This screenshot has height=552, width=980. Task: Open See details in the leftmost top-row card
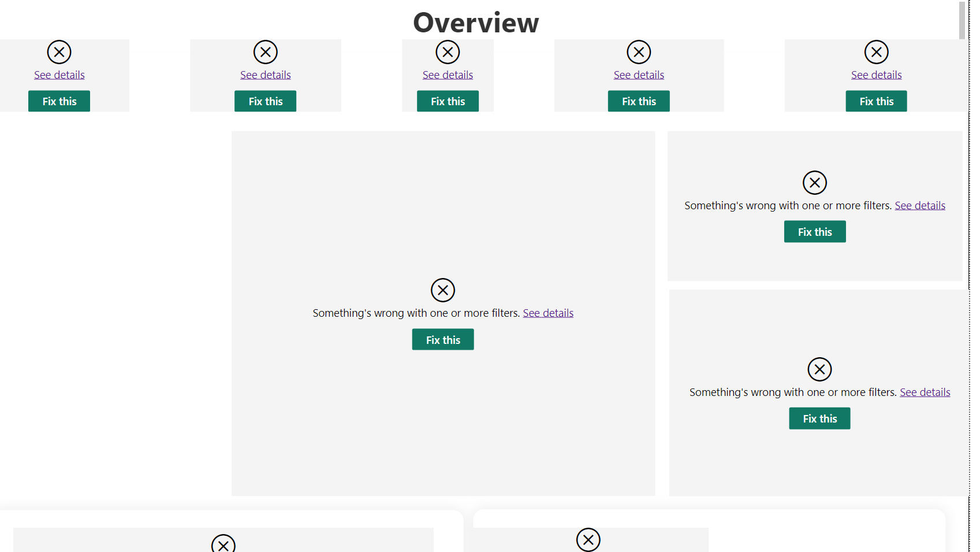coord(59,75)
